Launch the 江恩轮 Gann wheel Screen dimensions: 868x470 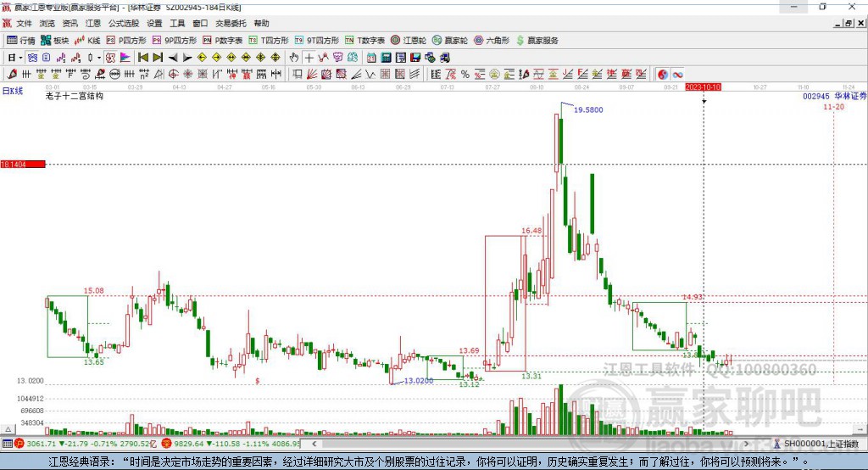(x=409, y=41)
